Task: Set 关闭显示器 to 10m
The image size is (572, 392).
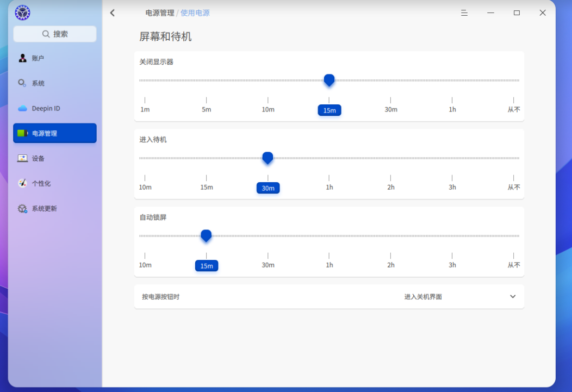Action: 268,109
